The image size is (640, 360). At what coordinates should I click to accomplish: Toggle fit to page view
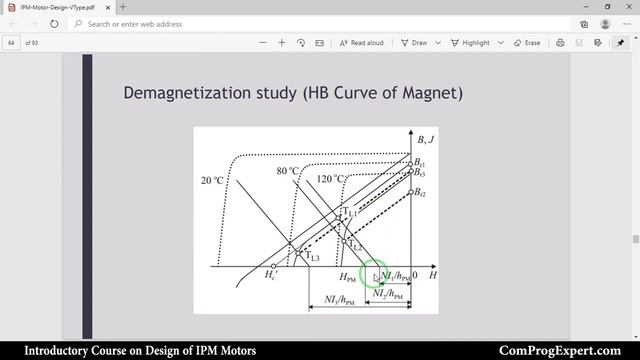click(320, 43)
